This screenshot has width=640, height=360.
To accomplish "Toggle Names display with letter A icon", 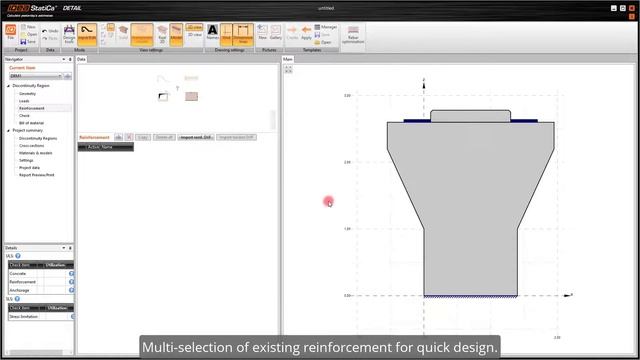I will point(213,33).
